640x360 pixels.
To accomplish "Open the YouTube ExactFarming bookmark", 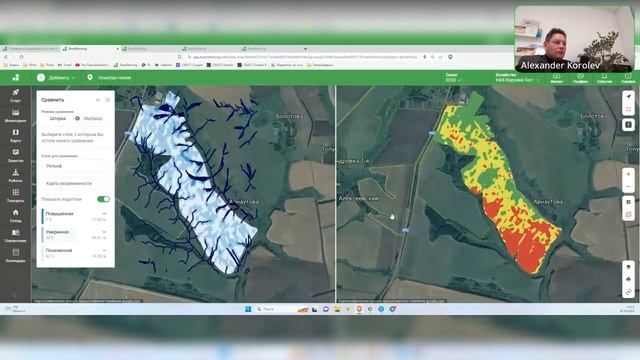I will (92, 65).
